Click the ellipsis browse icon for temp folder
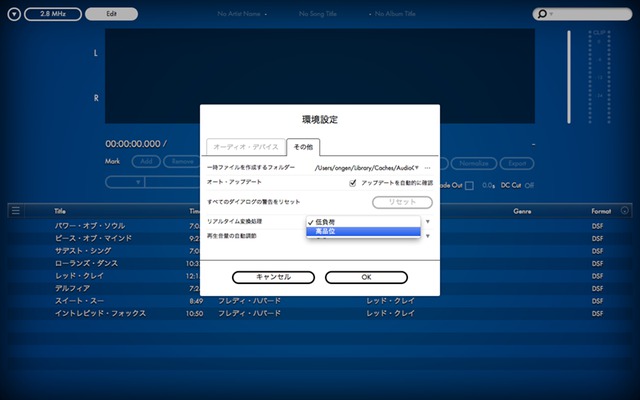 [428, 167]
